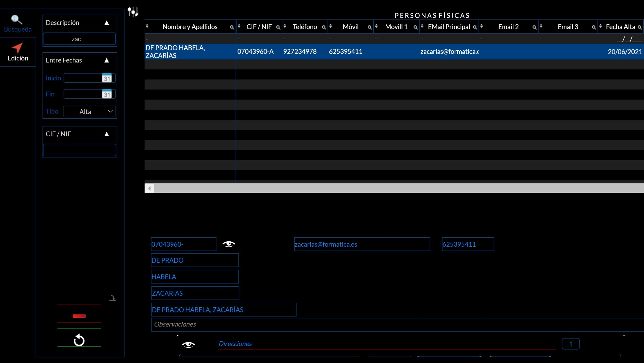The height and width of the screenshot is (363, 644).
Task: Click the horizontal scrollbar track under the grid
Action: pyautogui.click(x=399, y=188)
